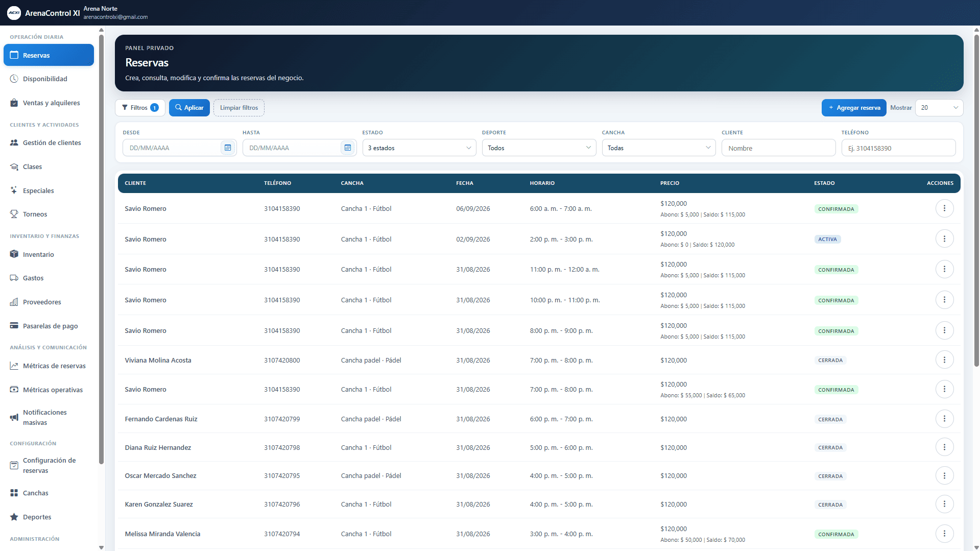Open actions menu for Diana Ruiz Hernandez row
980x551 pixels.
click(944, 447)
